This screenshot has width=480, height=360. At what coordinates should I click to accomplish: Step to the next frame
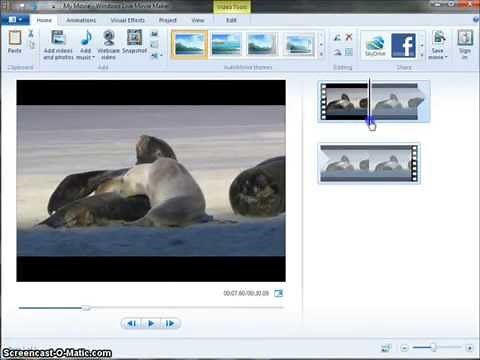click(x=170, y=323)
